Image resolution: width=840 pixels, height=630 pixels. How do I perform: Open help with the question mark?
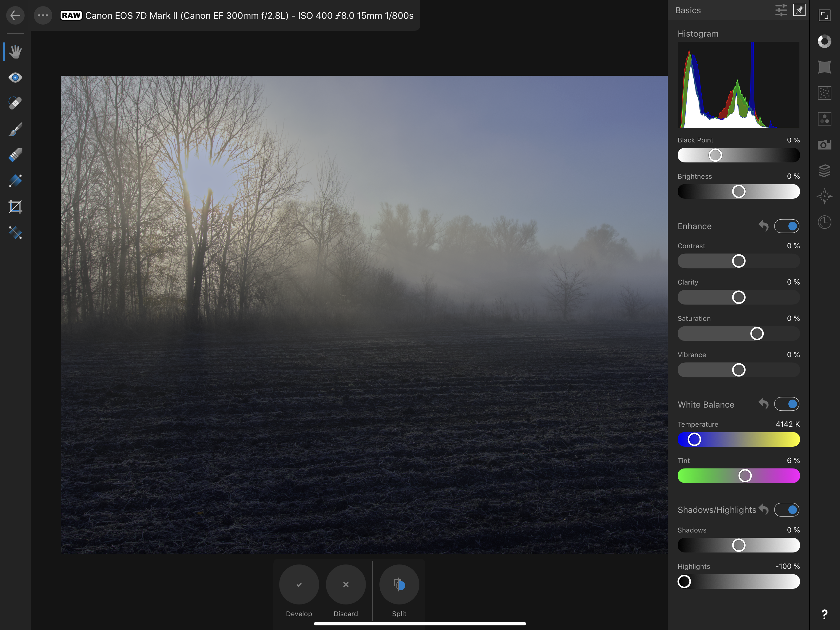click(x=824, y=614)
